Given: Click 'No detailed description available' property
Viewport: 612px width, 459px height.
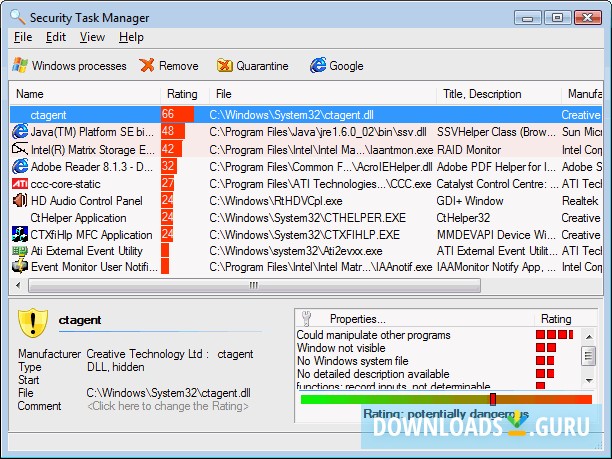Looking at the screenshot, I should point(373,374).
